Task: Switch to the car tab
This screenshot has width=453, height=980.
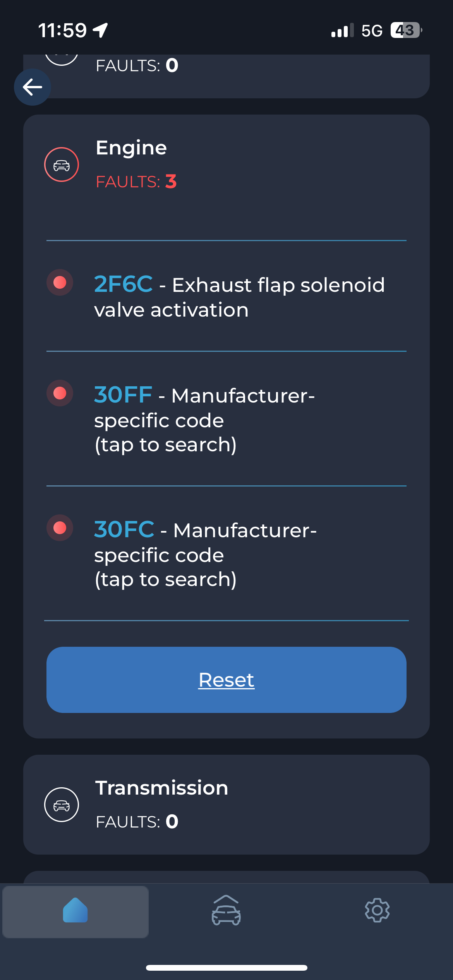Action: click(x=226, y=911)
